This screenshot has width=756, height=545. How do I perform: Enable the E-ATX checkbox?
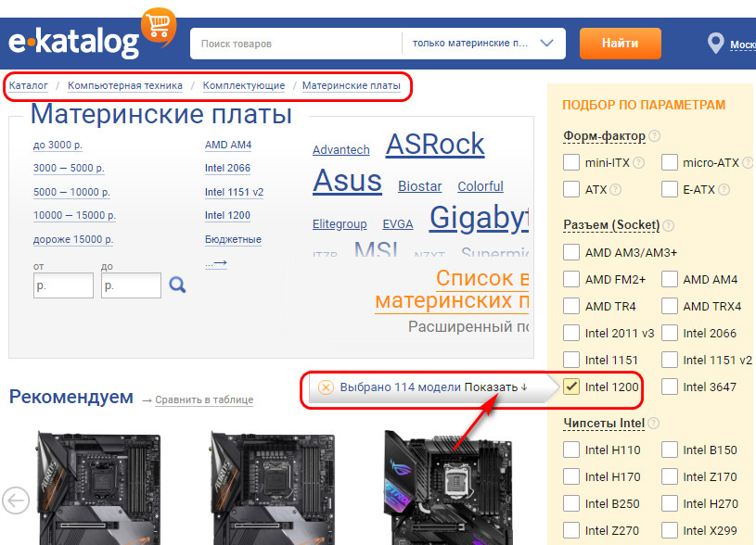pos(670,189)
